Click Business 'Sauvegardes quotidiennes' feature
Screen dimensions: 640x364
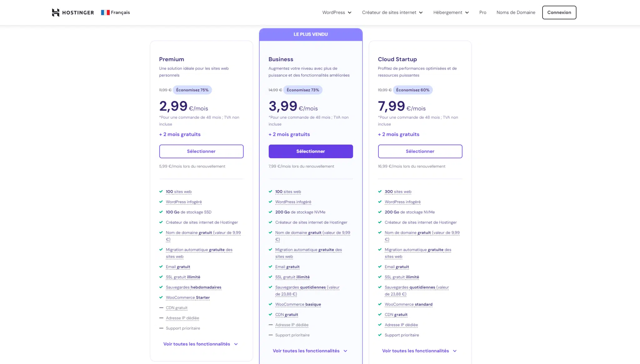point(307,291)
